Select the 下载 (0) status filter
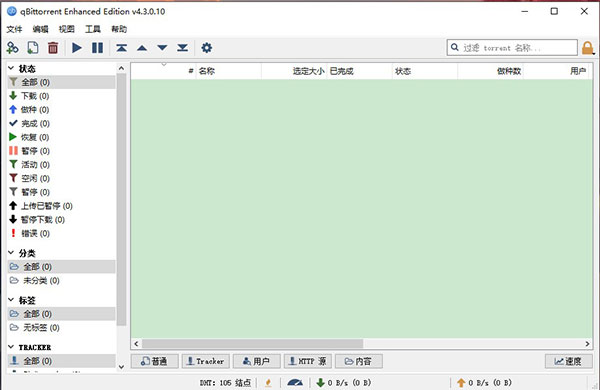Viewport: 600px width, 390px height. [61, 96]
